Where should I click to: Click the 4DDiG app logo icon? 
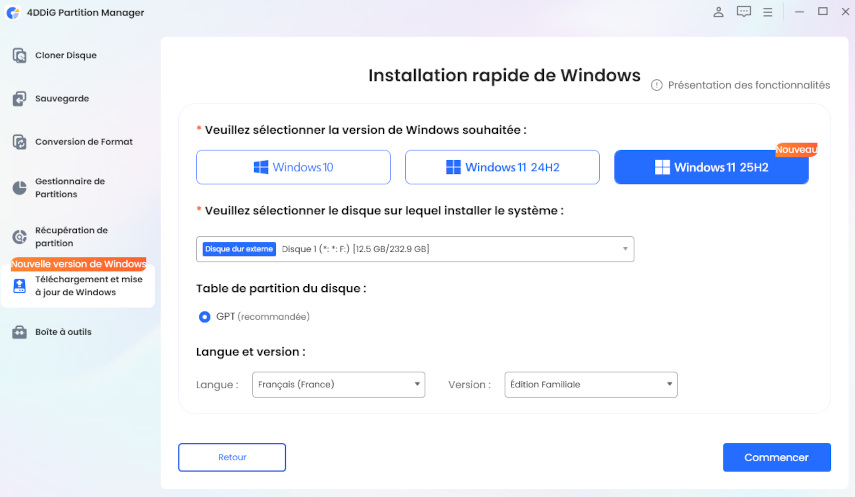coord(13,13)
